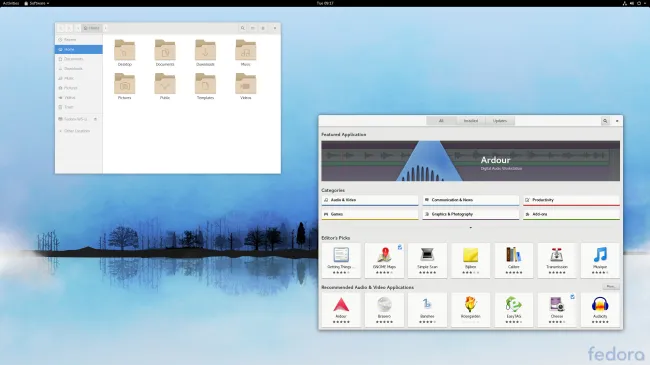This screenshot has height=365, width=650.
Task: Select Videos in Files sidebar
Action: point(79,97)
